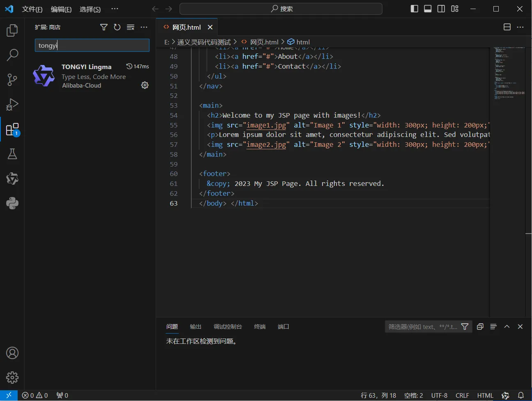This screenshot has height=401, width=532.
Task: Open the Explorer view in activity bar
Action: pos(12,30)
